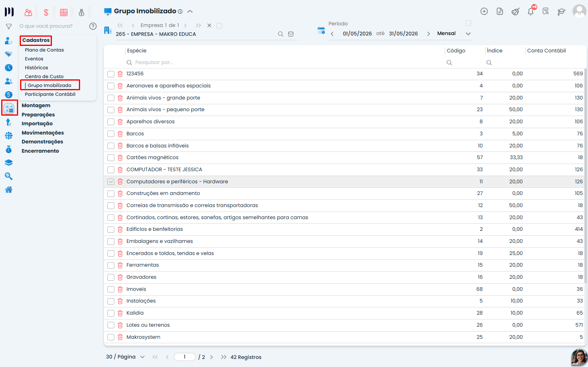588x367 pixels.
Task: Click the add (plus circle) icon in header
Action: click(484, 11)
